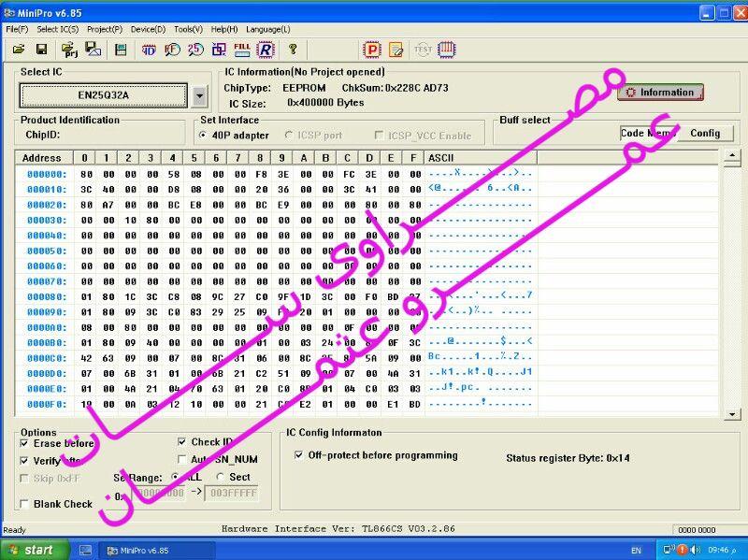The width and height of the screenshot is (748, 560).
Task: Select the ICSP port radio button
Action: (x=289, y=136)
